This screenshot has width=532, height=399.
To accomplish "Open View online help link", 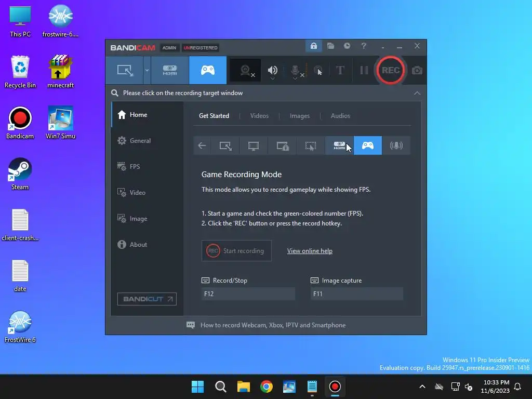I will 310,251.
